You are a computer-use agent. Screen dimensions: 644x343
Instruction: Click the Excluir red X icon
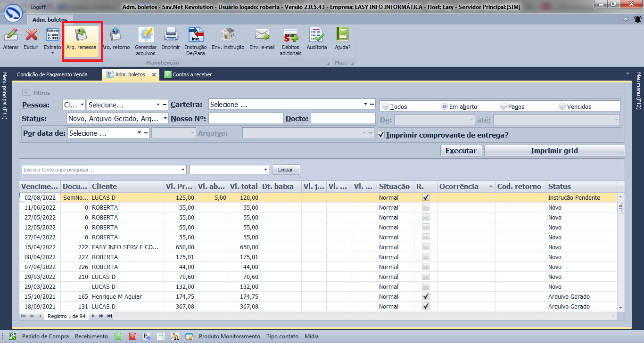(x=31, y=35)
